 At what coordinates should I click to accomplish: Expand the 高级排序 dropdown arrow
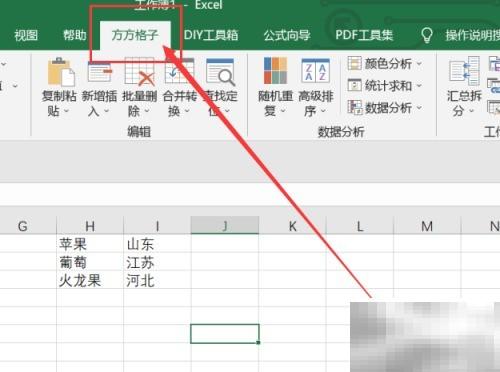323,111
